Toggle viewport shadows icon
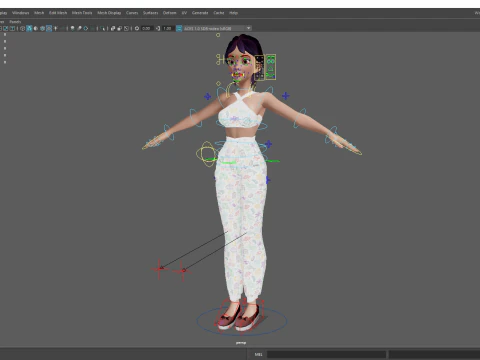This screenshot has width=480, height=360. click(62, 28)
